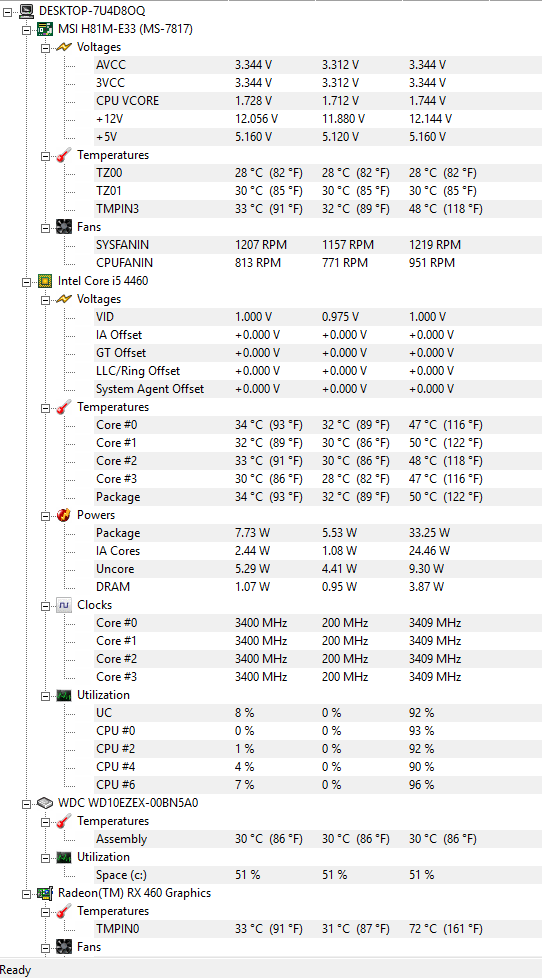Click the thermometer icon under Radeon RX 460
The image size is (542, 978).
click(x=64, y=911)
